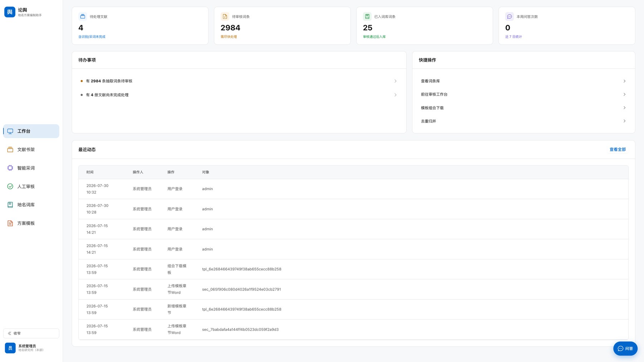Click the 时间 column header
644x362 pixels.
click(x=90, y=172)
